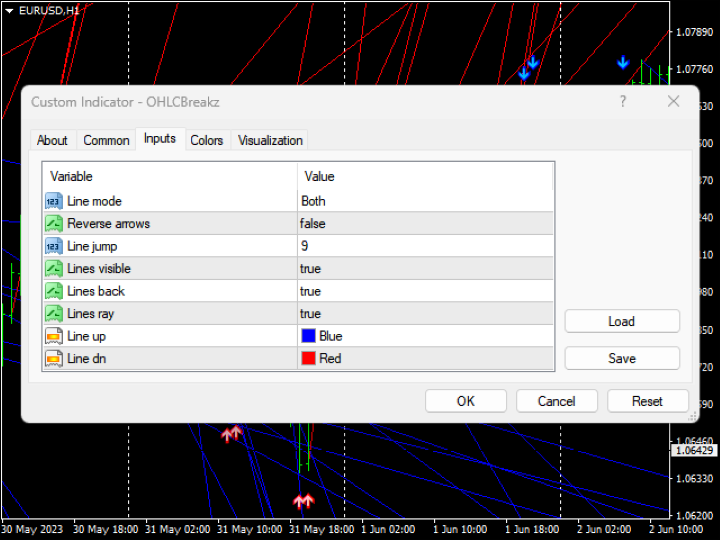Click the Value column header
This screenshot has height=540, width=720.
pyautogui.click(x=425, y=176)
